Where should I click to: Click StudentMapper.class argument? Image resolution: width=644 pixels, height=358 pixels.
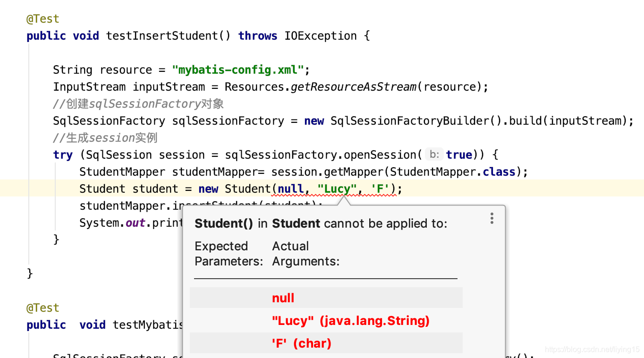coord(452,172)
